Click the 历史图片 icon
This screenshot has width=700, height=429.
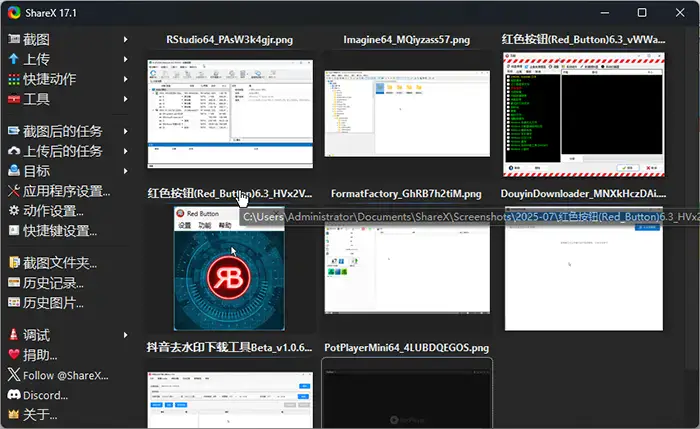[14, 302]
